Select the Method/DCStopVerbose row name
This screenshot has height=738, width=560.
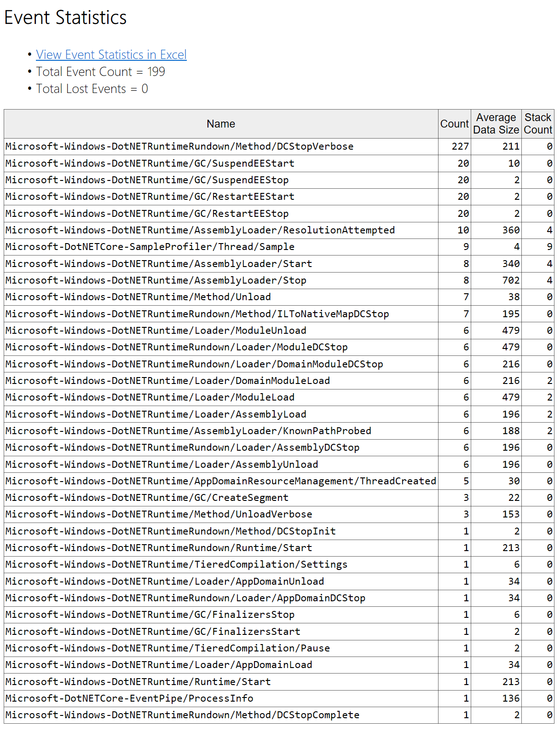[x=179, y=146]
